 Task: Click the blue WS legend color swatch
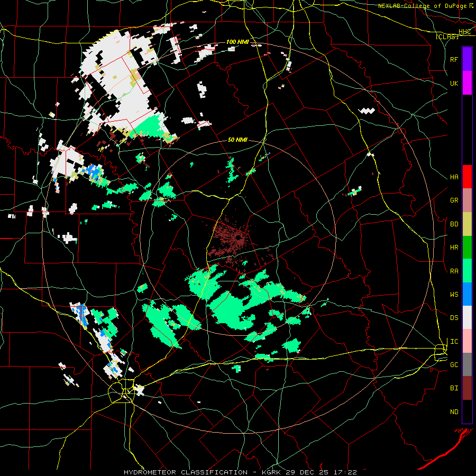tap(467, 294)
